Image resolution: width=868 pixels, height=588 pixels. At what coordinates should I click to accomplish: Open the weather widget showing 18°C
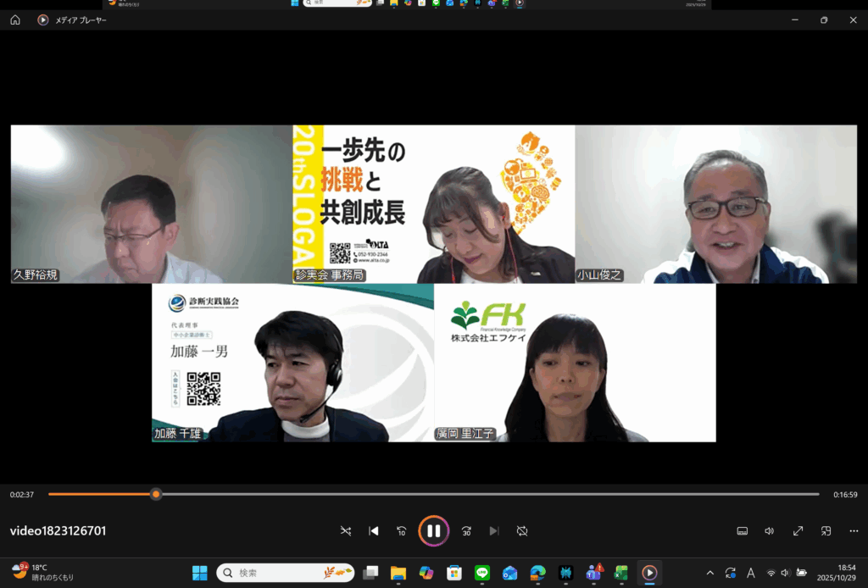(42, 573)
